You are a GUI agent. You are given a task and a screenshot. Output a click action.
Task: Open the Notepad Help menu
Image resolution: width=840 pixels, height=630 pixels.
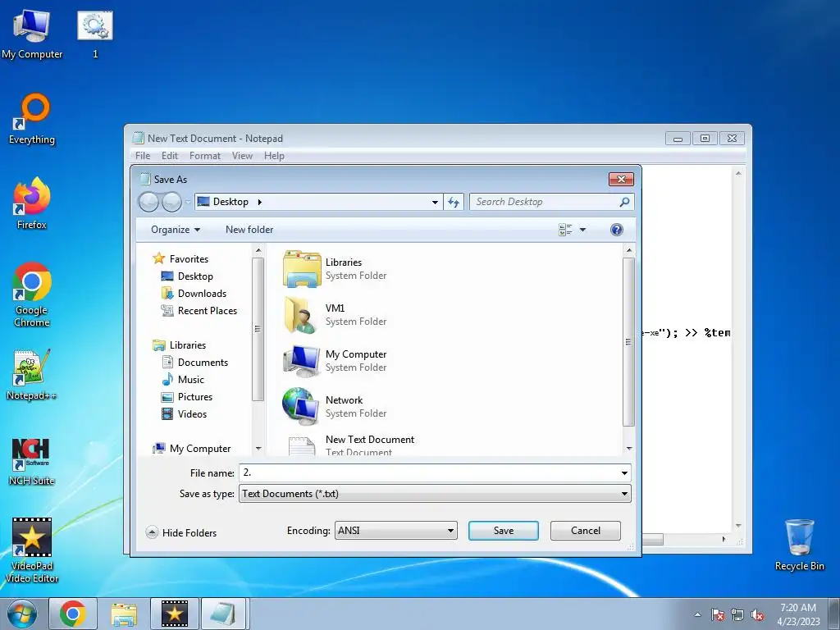tap(274, 156)
